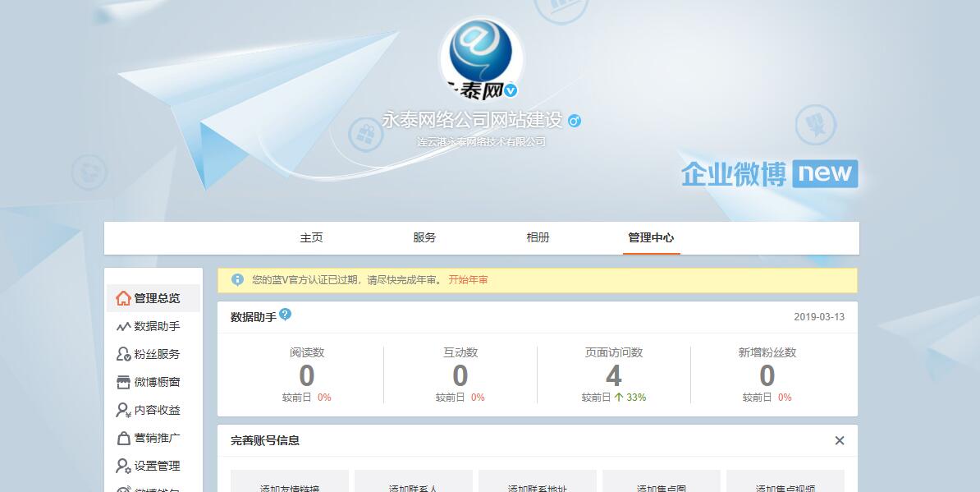Select the 管理中心 tab
This screenshot has height=492, width=980.
click(651, 237)
